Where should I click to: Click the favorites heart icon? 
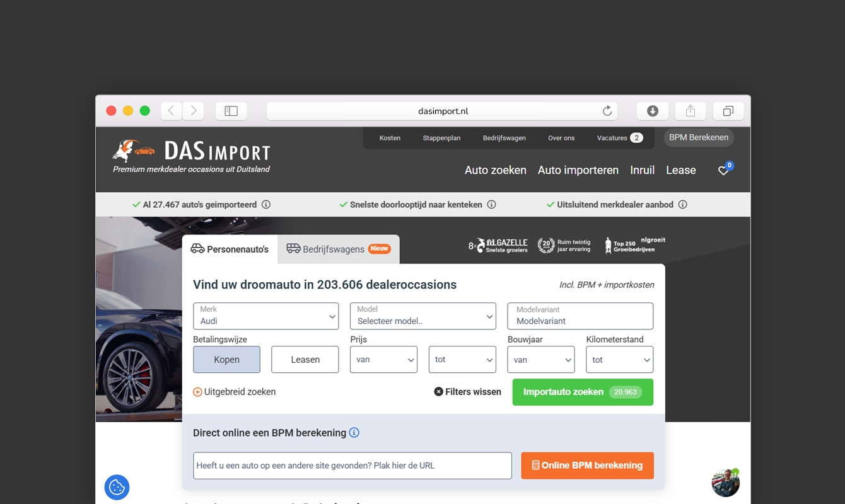(723, 171)
